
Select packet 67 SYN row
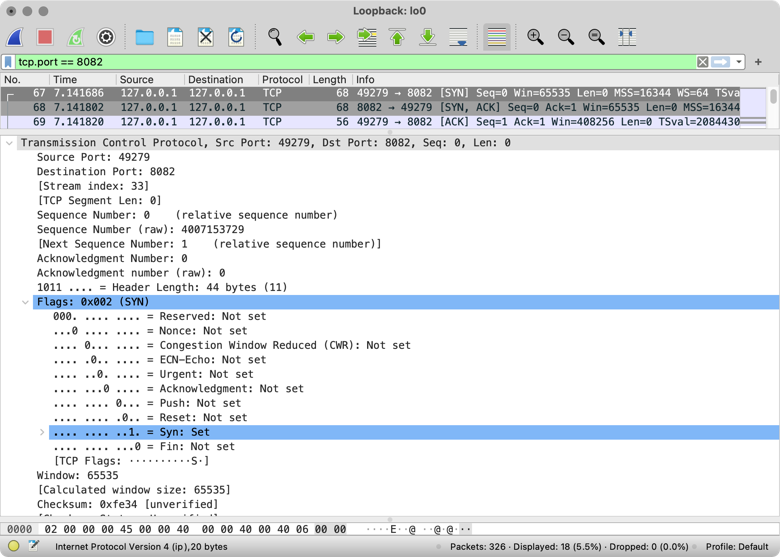(371, 93)
